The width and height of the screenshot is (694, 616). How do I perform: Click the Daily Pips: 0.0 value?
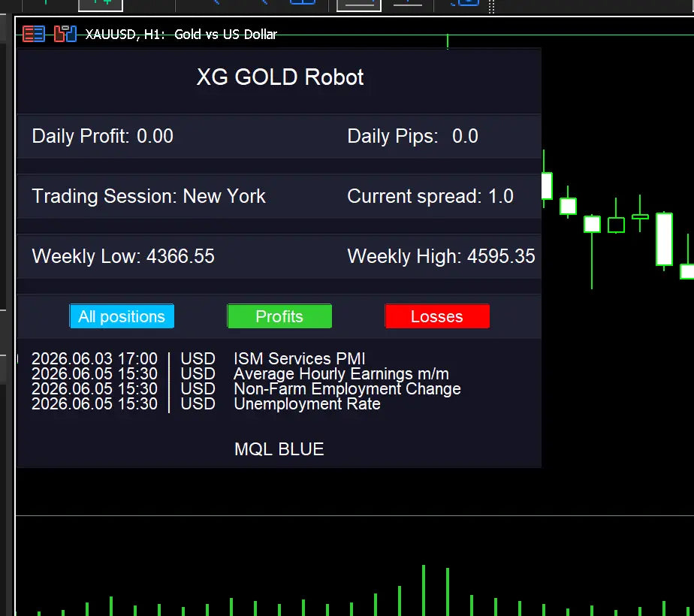point(412,136)
